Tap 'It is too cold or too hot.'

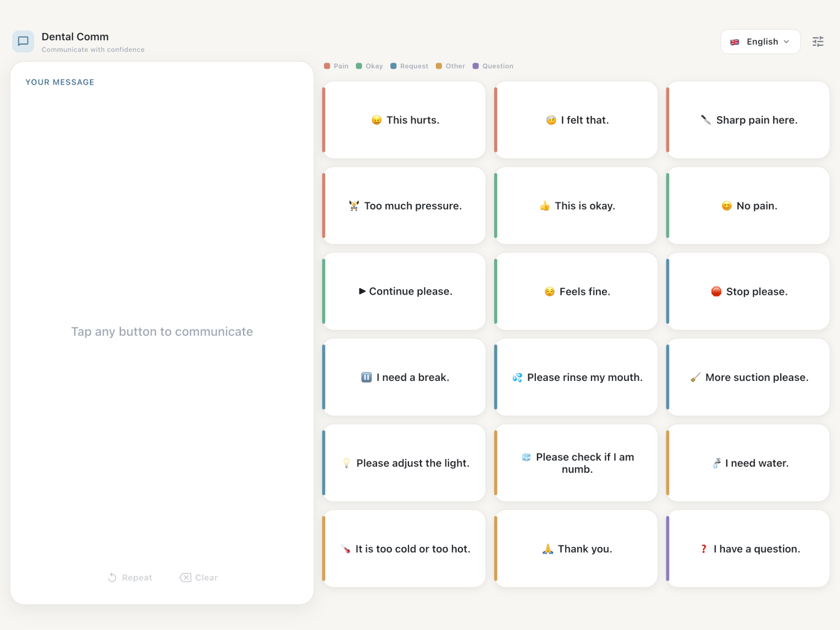point(404,549)
